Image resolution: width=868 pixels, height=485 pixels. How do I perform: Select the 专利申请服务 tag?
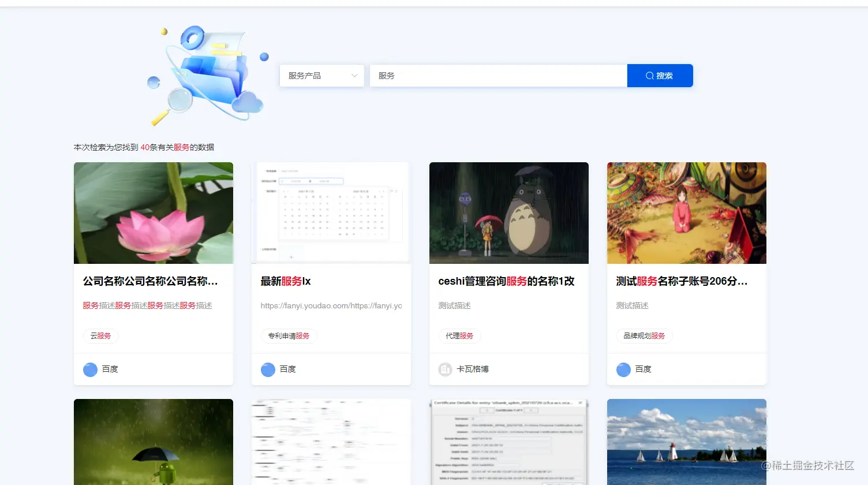pos(289,336)
